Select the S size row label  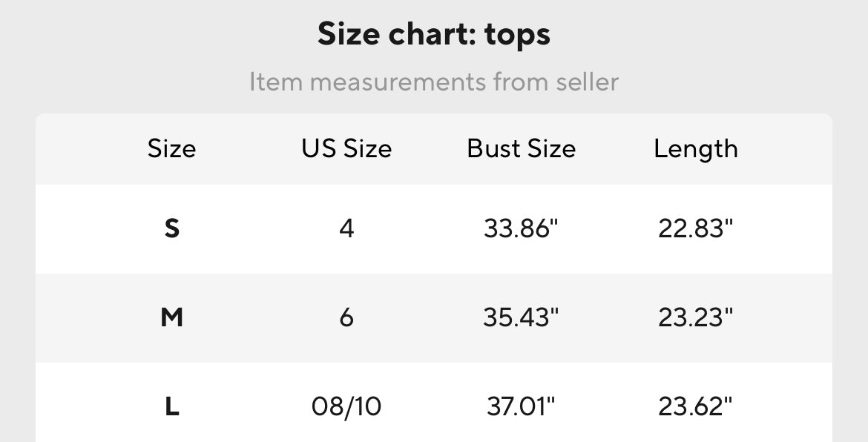(171, 228)
